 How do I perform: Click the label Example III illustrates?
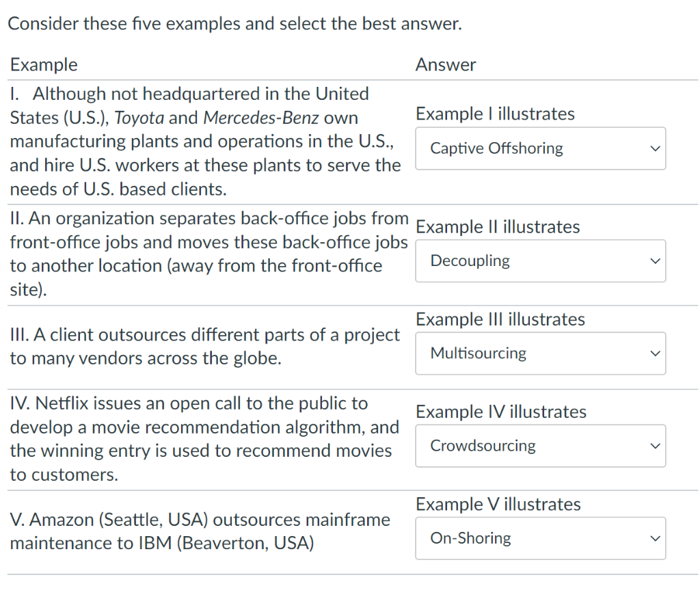(x=500, y=319)
